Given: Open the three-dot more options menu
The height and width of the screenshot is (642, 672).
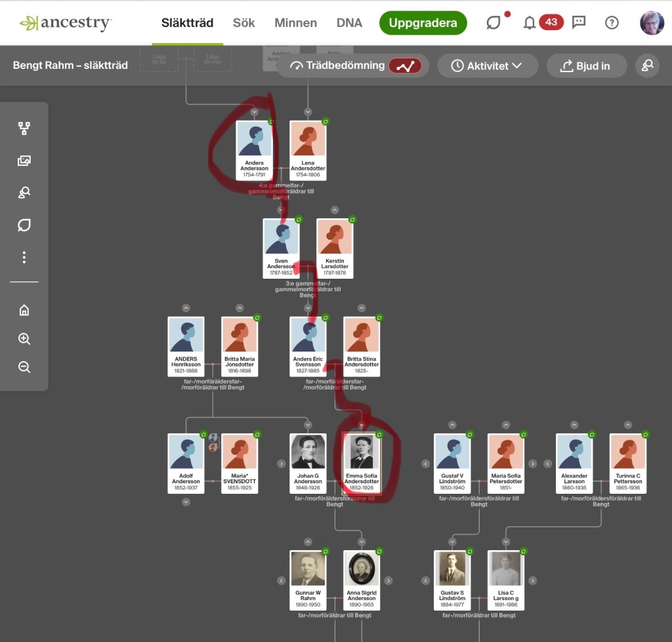Looking at the screenshot, I should coord(24,257).
